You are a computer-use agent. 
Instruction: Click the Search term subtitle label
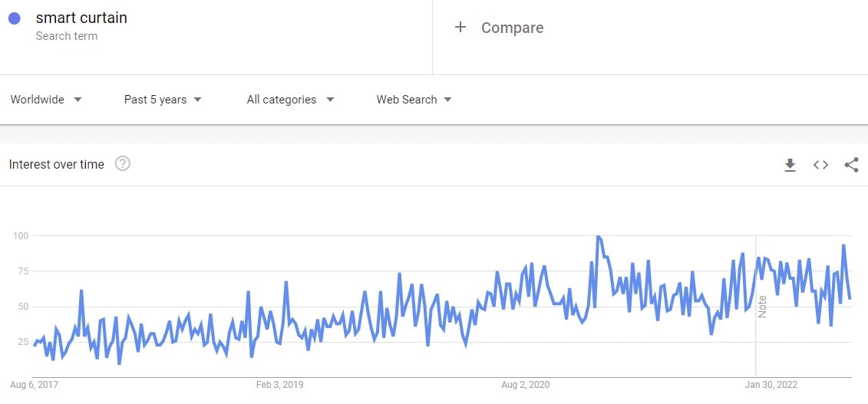[67, 36]
